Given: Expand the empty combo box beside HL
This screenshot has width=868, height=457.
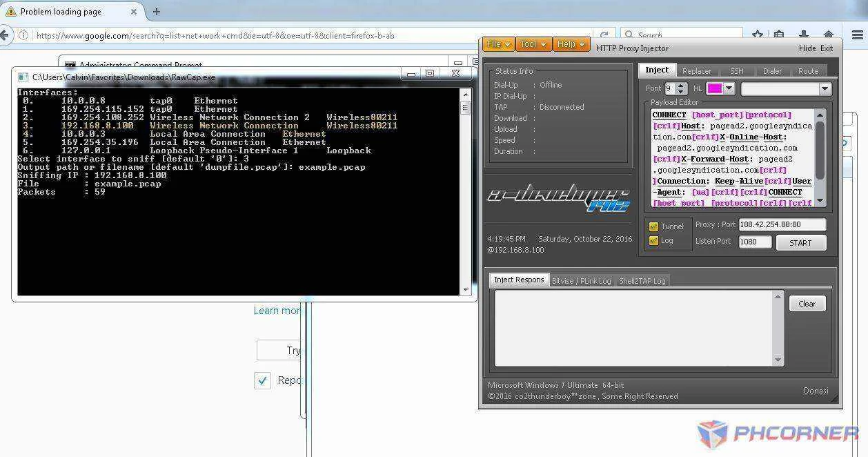Looking at the screenshot, I should (x=825, y=88).
